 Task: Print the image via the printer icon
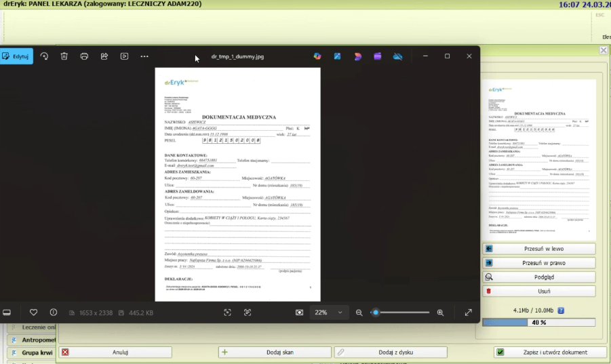pyautogui.click(x=84, y=56)
